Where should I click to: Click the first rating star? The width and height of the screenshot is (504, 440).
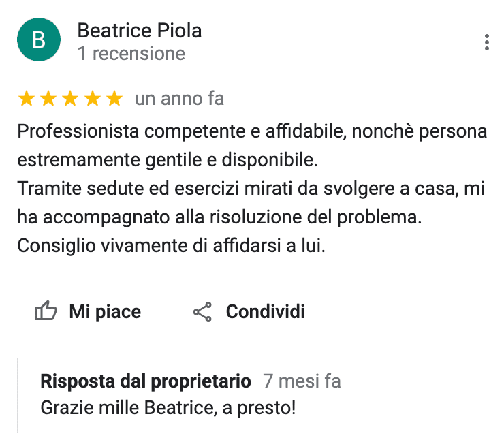click(x=27, y=99)
